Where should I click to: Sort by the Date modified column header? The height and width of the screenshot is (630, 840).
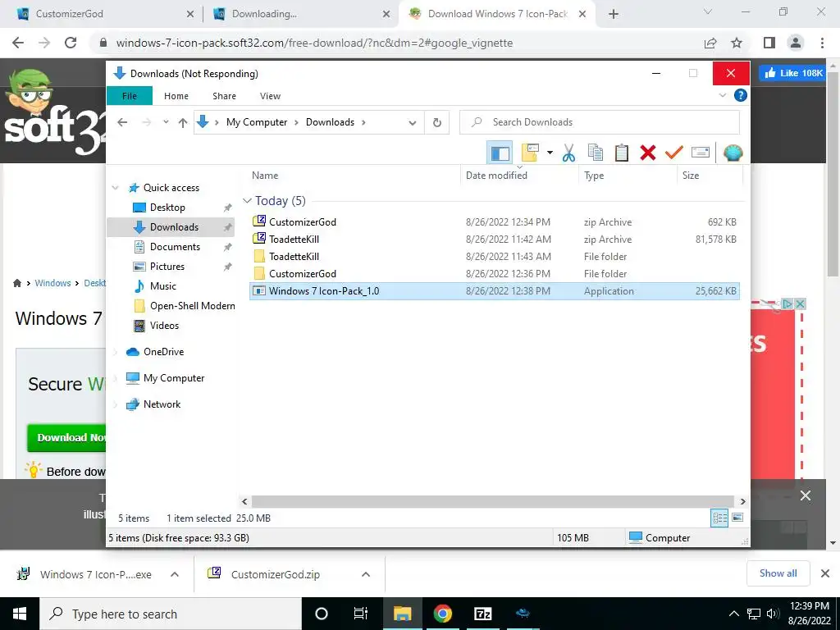click(519, 176)
